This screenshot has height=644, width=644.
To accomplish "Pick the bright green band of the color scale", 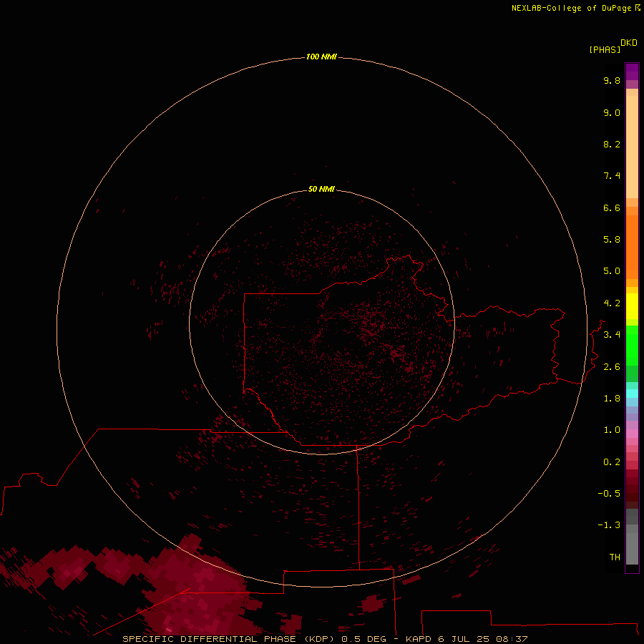I will 632,346.
